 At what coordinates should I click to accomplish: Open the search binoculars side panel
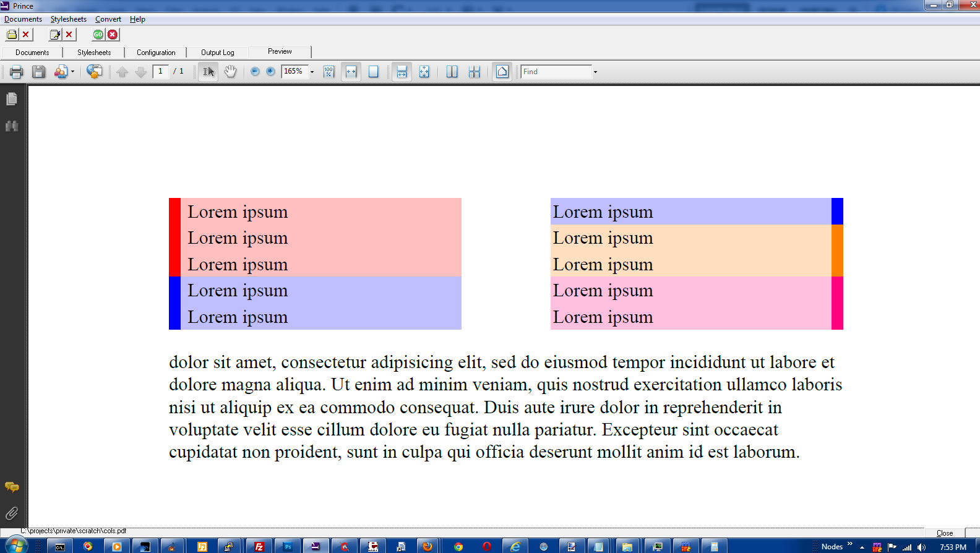pos(12,126)
